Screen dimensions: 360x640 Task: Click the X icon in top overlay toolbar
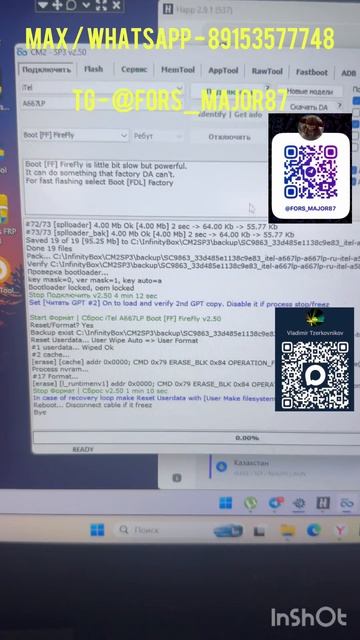pyautogui.click(x=116, y=5)
